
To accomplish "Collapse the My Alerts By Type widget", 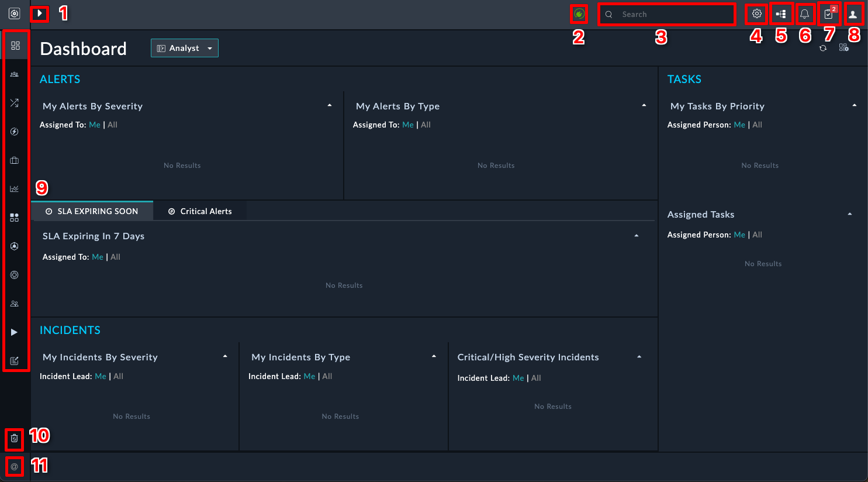I will click(644, 105).
